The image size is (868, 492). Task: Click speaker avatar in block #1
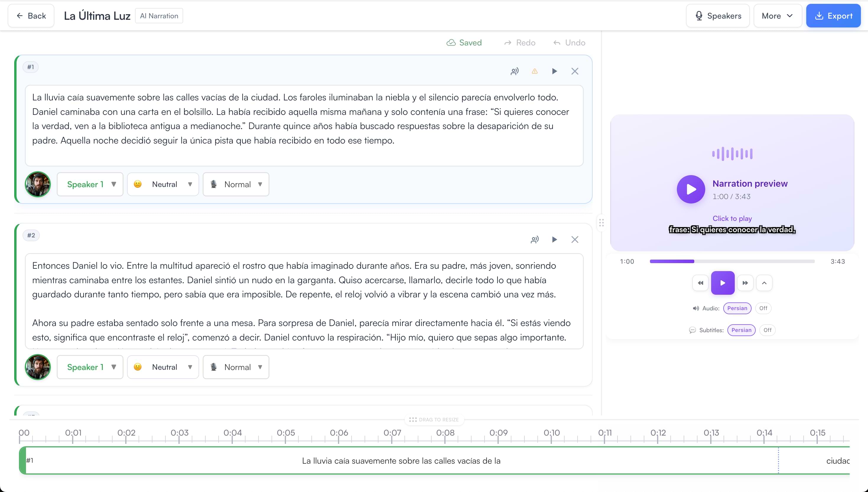(x=38, y=185)
